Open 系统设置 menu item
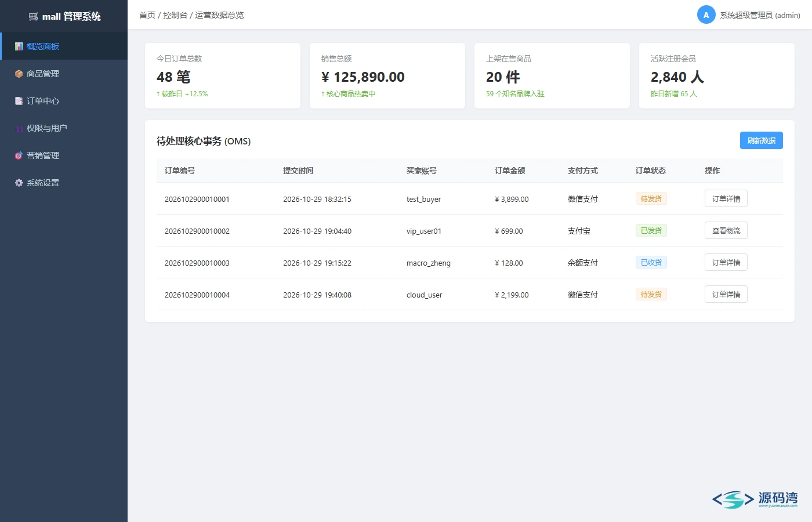Viewport: 812px width, 522px height. pyautogui.click(x=64, y=183)
